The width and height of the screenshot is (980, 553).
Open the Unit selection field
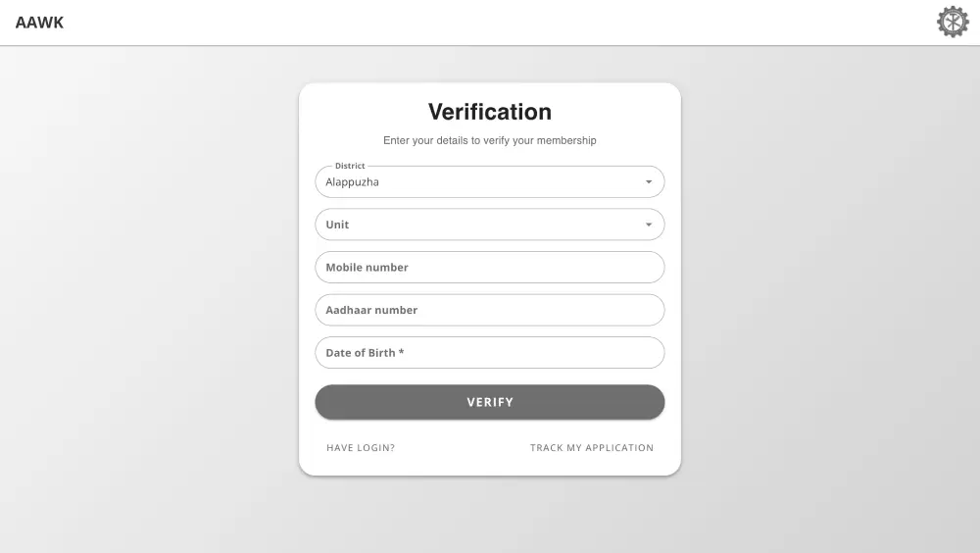tap(480, 225)
